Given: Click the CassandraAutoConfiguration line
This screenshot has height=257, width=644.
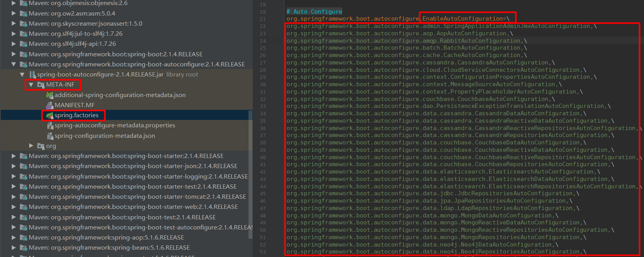Looking at the screenshot, I should [421, 62].
